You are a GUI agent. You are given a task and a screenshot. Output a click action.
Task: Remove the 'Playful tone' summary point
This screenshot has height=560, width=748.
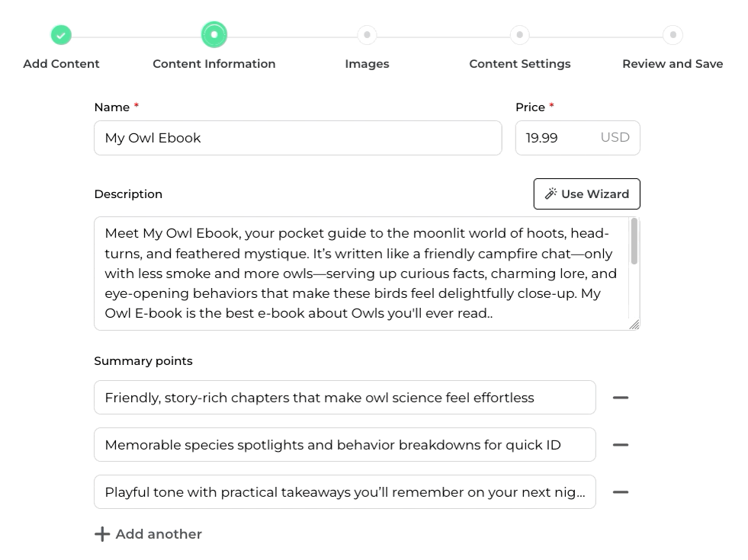(621, 492)
